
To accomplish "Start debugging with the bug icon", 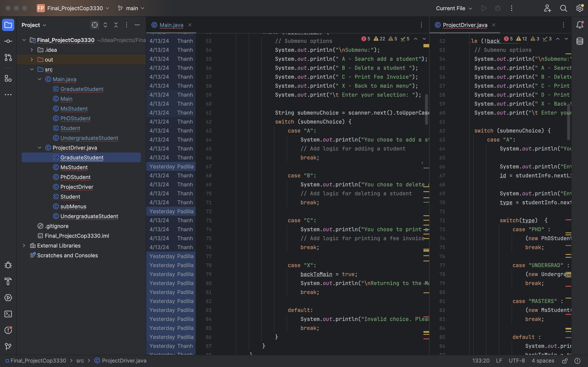I will click(498, 8).
